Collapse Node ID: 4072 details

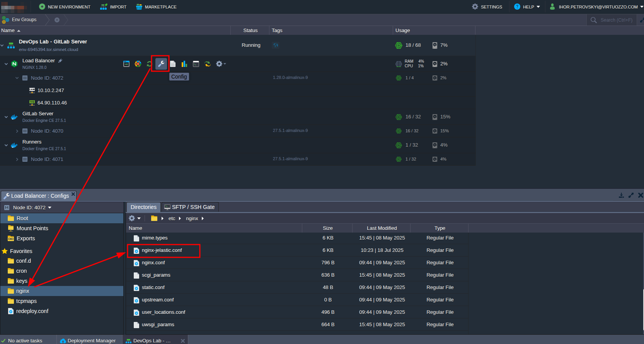pos(17,78)
